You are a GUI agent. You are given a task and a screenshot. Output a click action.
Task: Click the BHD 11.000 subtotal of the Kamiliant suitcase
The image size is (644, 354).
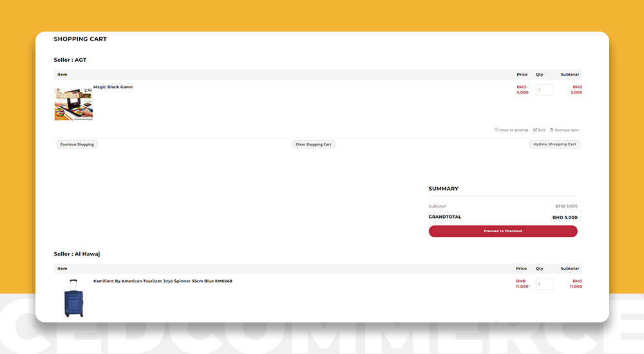[576, 284]
